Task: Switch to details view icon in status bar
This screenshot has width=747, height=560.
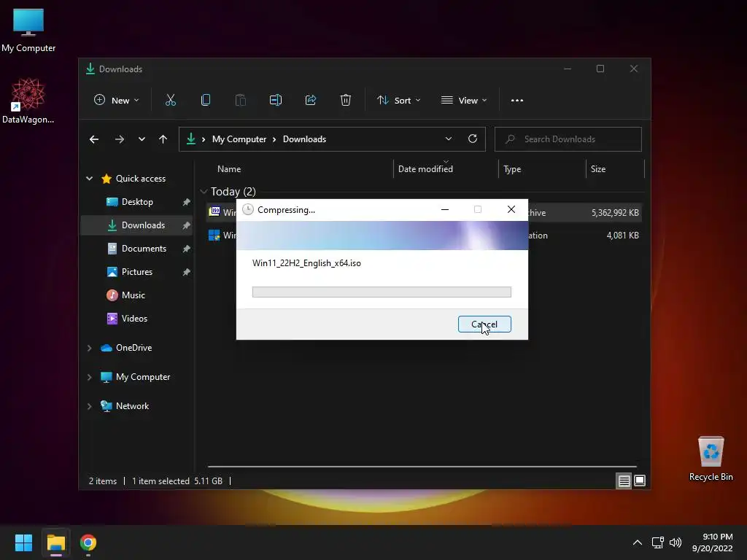Action: [x=624, y=481]
